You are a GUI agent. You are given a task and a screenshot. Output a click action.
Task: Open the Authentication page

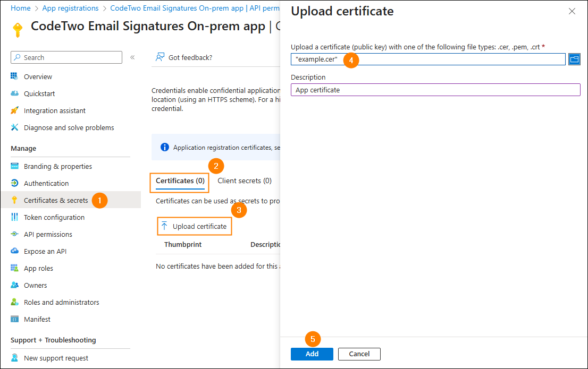[46, 183]
